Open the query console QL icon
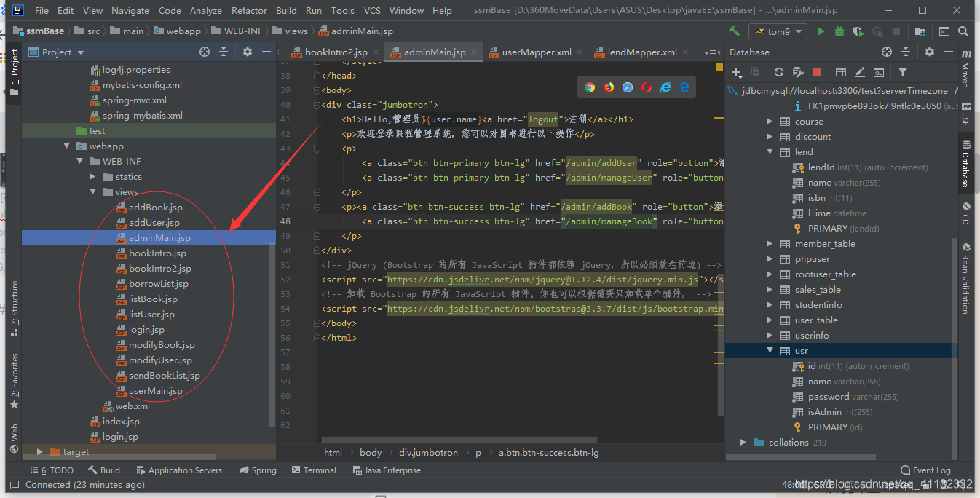The image size is (980, 498). pyautogui.click(x=879, y=72)
